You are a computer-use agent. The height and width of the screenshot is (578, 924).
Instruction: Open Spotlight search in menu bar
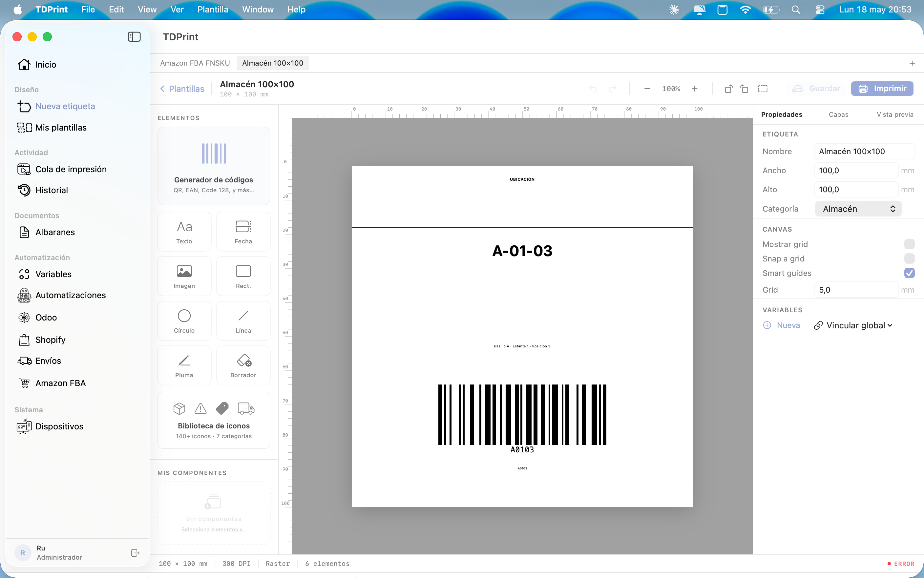pos(796,10)
